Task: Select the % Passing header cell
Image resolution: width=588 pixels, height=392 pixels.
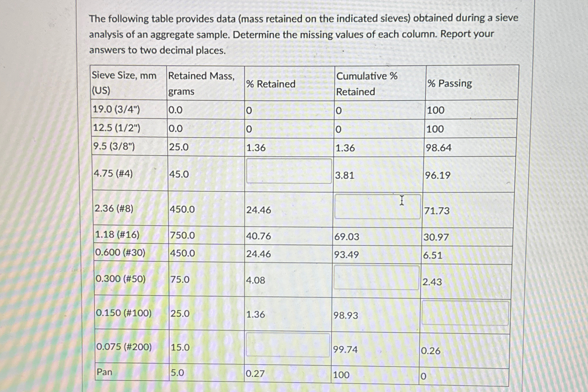Action: coord(449,84)
